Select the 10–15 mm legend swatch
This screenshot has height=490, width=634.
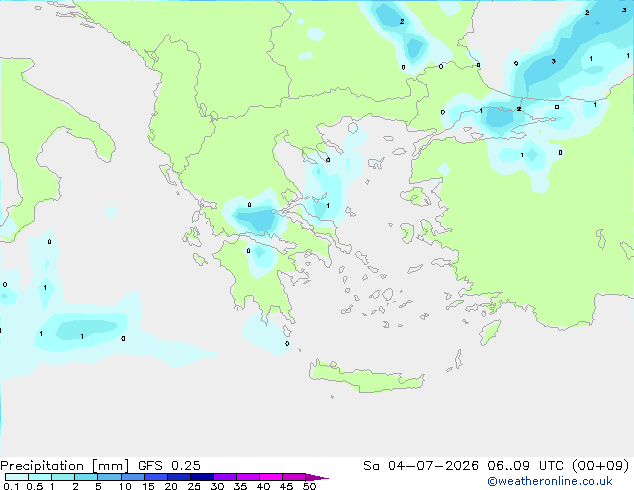132,477
